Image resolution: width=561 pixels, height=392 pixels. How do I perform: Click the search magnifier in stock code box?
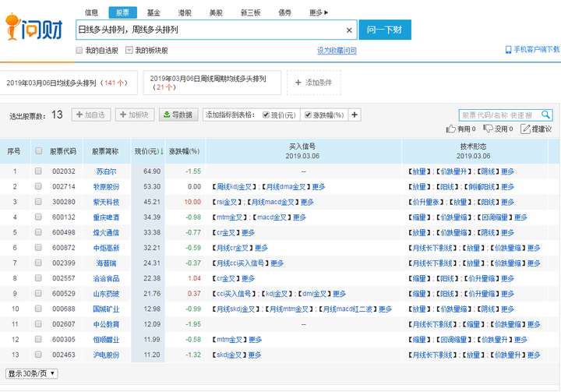546,115
